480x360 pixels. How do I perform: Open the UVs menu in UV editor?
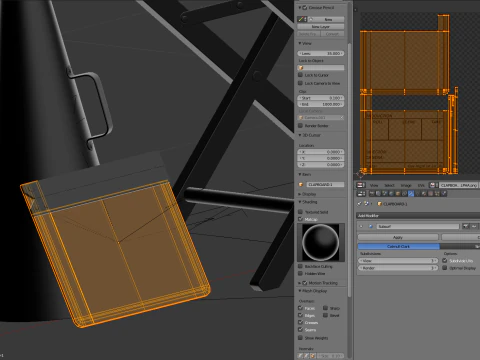coord(421,185)
